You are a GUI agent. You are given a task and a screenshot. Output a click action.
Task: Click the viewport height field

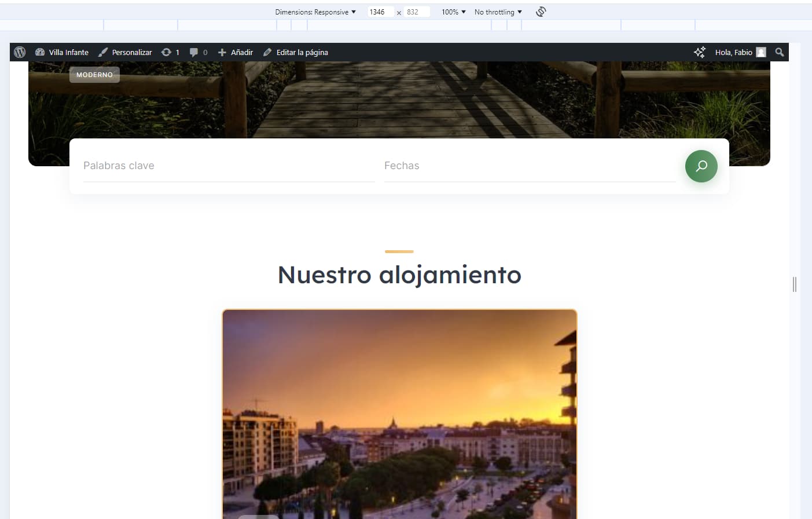point(417,12)
